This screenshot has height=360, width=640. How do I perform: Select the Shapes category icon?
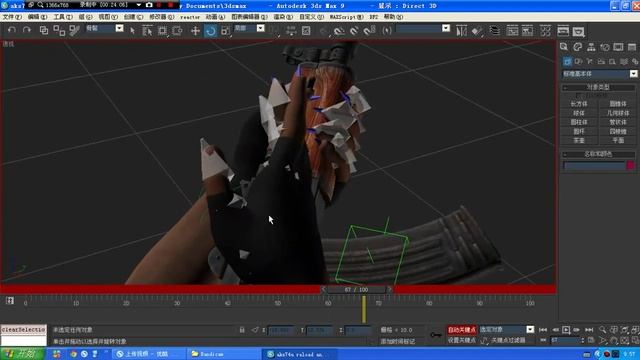click(x=578, y=62)
